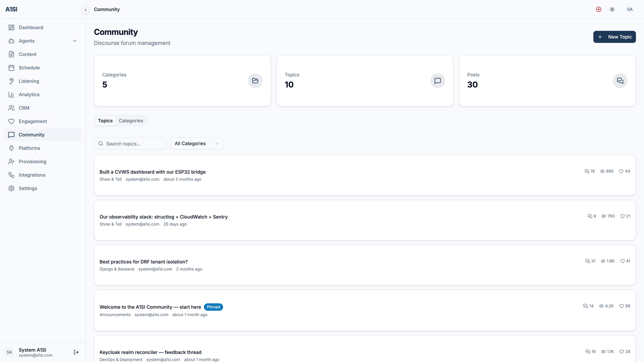Click the Categories count value 5
This screenshot has width=644, height=362.
(x=104, y=84)
